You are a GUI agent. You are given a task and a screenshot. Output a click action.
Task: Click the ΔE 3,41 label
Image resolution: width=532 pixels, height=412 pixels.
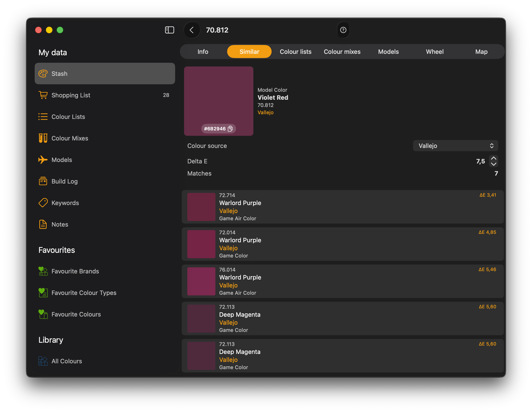pos(488,195)
